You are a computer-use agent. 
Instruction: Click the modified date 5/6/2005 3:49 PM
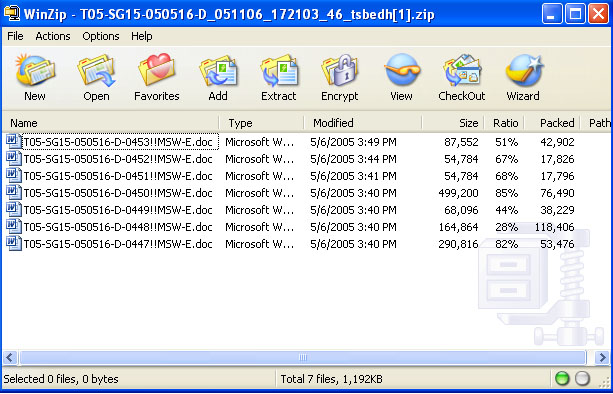353,142
